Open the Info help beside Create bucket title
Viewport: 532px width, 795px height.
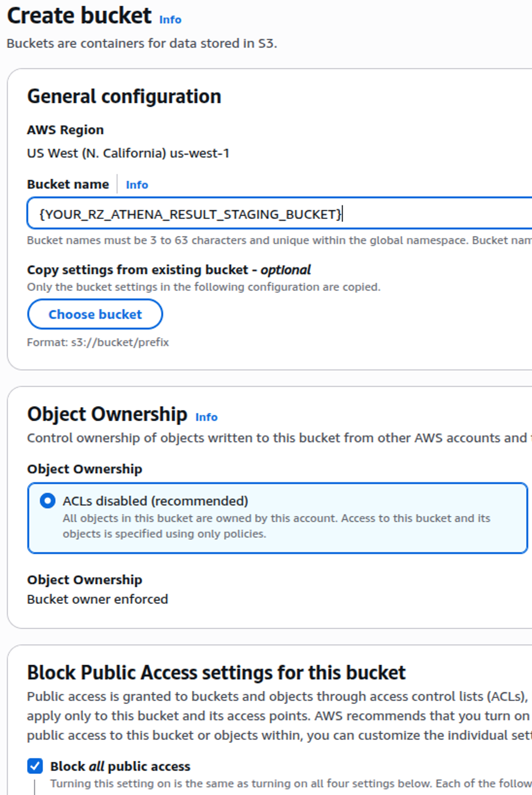click(x=170, y=19)
